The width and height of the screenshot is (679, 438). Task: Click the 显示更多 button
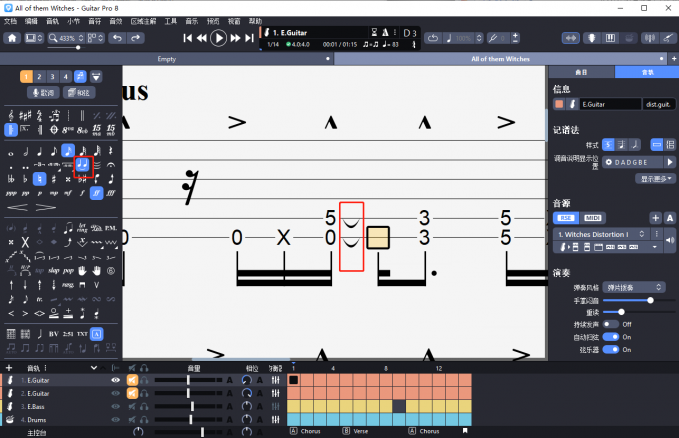point(656,178)
